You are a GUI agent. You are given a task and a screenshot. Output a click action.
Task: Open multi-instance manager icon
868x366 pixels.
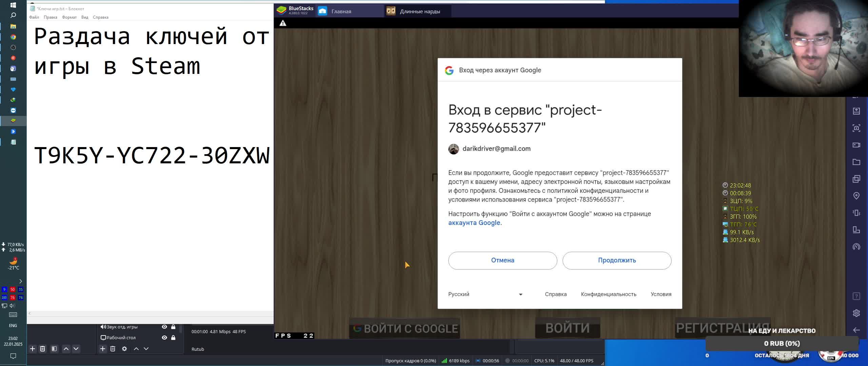coord(856,179)
